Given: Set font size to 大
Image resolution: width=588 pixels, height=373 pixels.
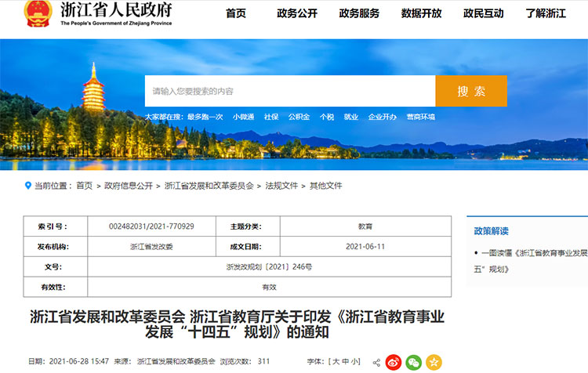Looking at the screenshot, I should click(336, 361).
